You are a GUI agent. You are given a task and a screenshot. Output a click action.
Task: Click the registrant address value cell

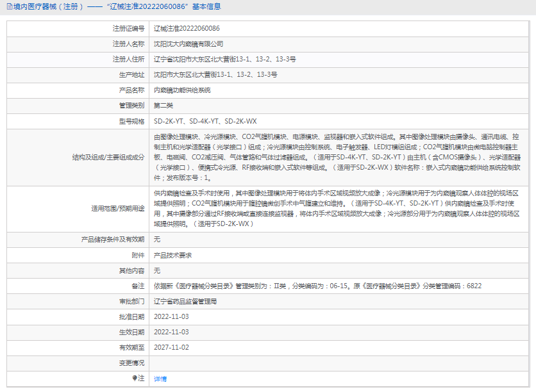224,60
